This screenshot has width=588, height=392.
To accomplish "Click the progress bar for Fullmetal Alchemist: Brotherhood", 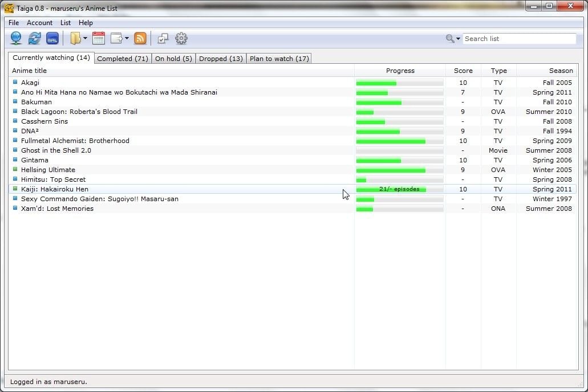I will [400, 141].
